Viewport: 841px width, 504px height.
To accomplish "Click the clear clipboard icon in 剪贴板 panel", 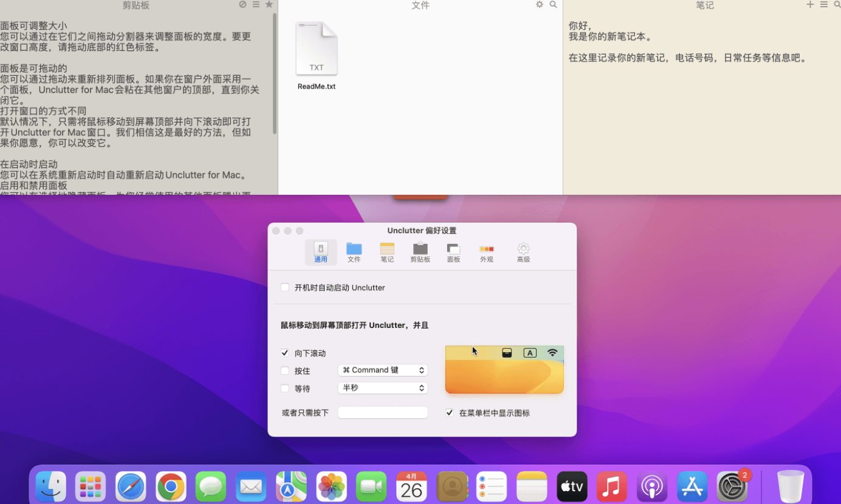I will click(x=242, y=5).
